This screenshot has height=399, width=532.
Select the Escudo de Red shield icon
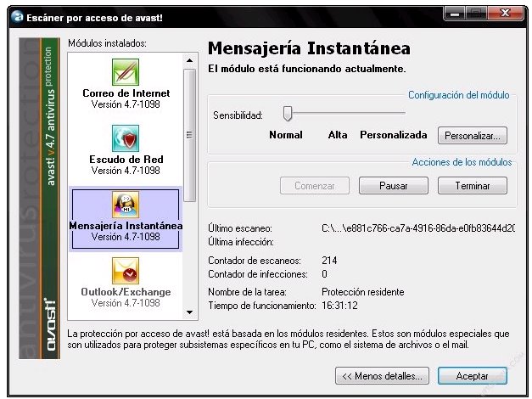126,138
